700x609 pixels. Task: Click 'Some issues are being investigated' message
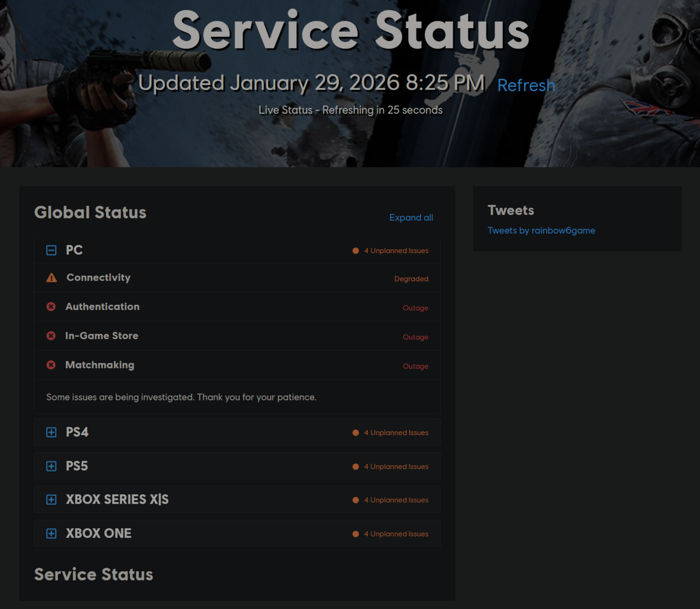tap(181, 398)
